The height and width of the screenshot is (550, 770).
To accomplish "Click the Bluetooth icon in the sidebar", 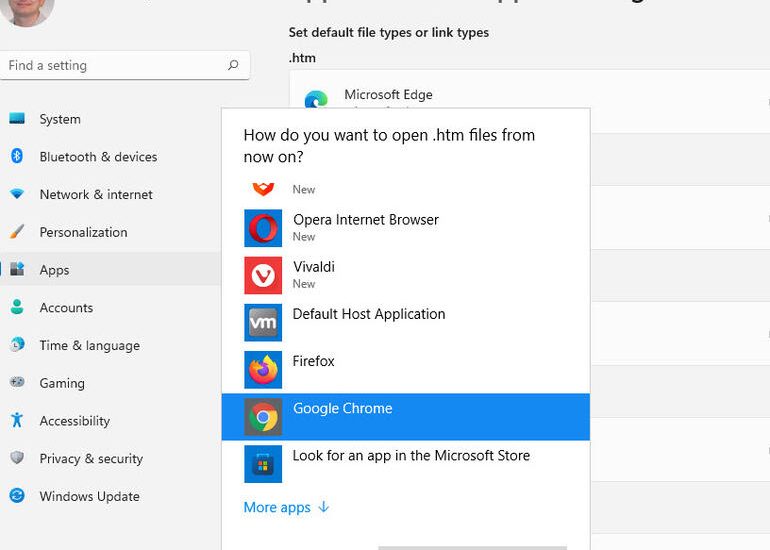I will [x=17, y=156].
